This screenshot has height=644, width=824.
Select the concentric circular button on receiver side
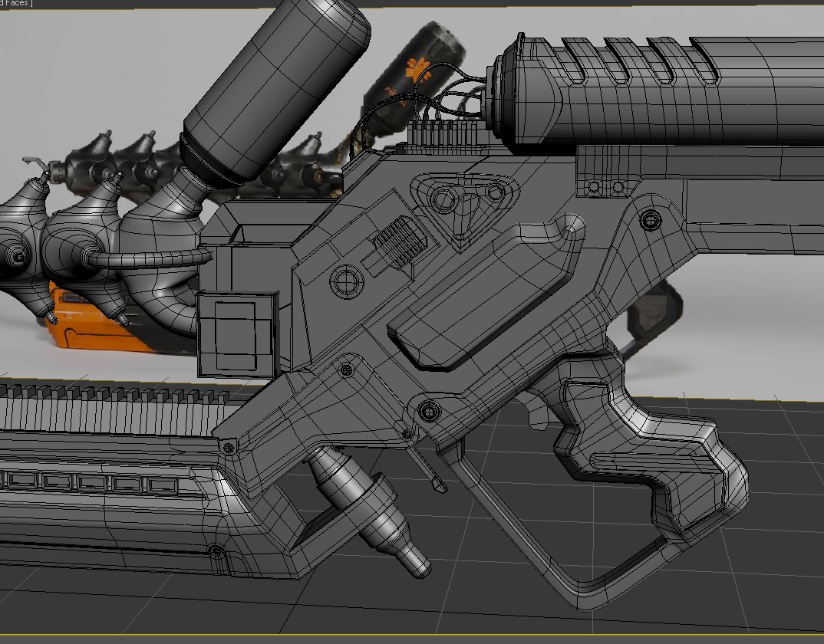[347, 281]
